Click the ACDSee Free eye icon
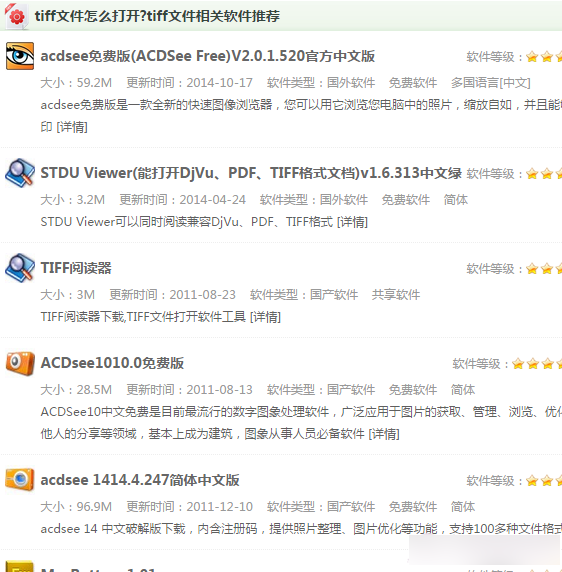This screenshot has height=572, width=562. [x=20, y=56]
